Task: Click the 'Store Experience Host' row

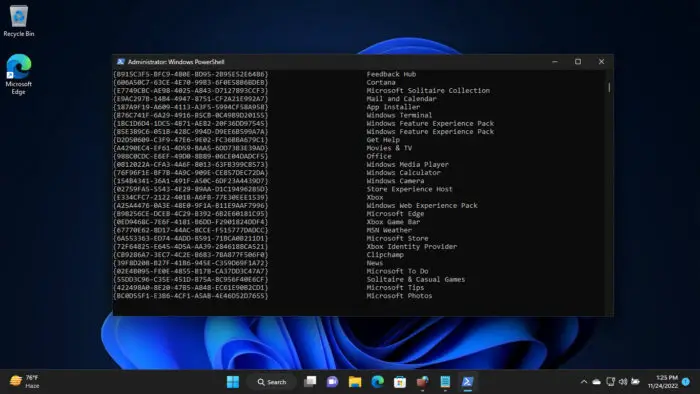Action: (409, 189)
